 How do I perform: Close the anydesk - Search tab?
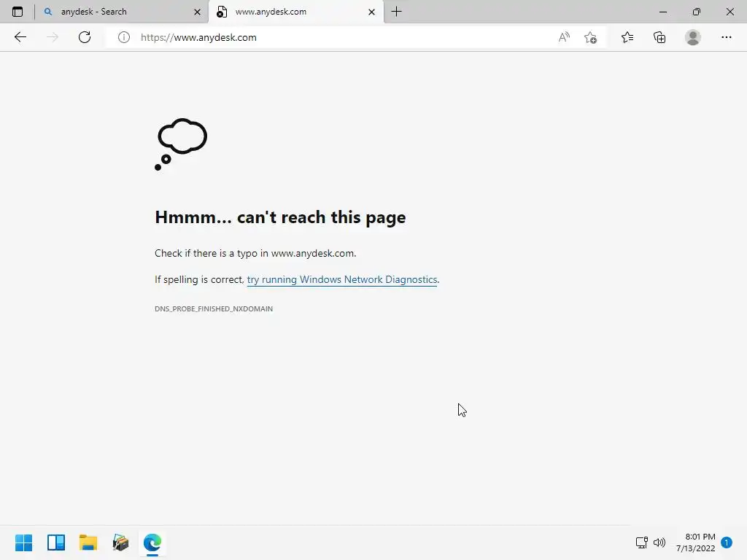tap(197, 12)
